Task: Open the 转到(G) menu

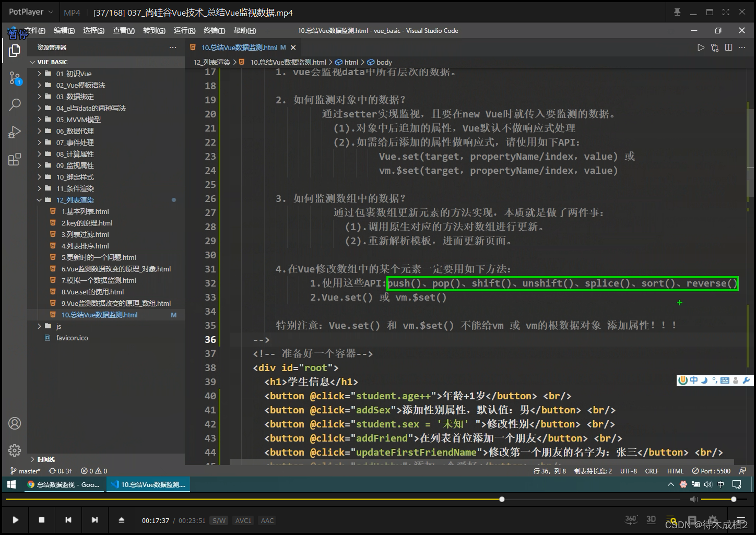Action: coord(154,31)
